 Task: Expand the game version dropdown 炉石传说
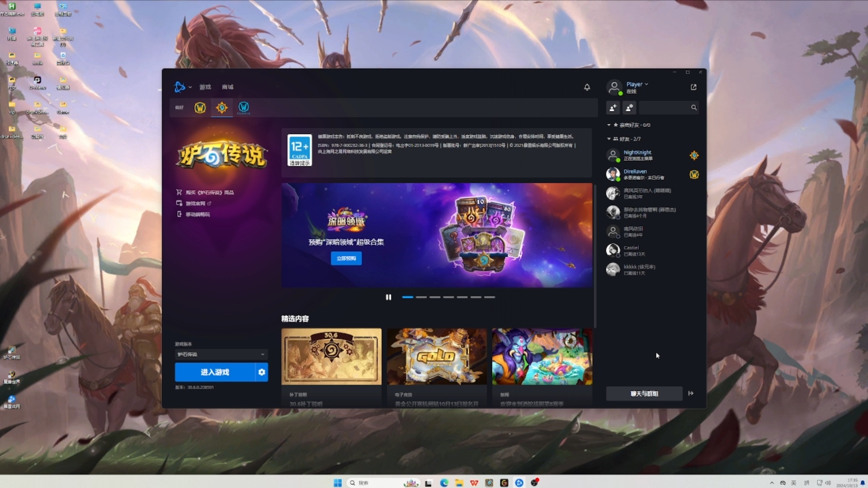[x=221, y=354]
